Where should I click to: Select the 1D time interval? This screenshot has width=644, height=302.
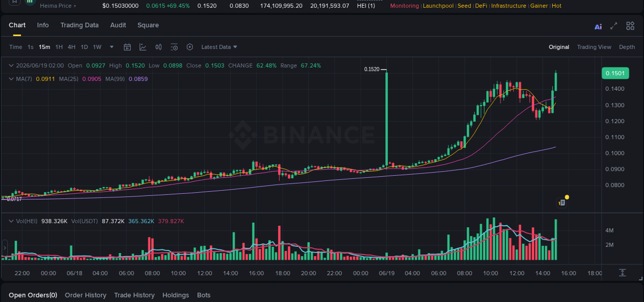coord(84,47)
